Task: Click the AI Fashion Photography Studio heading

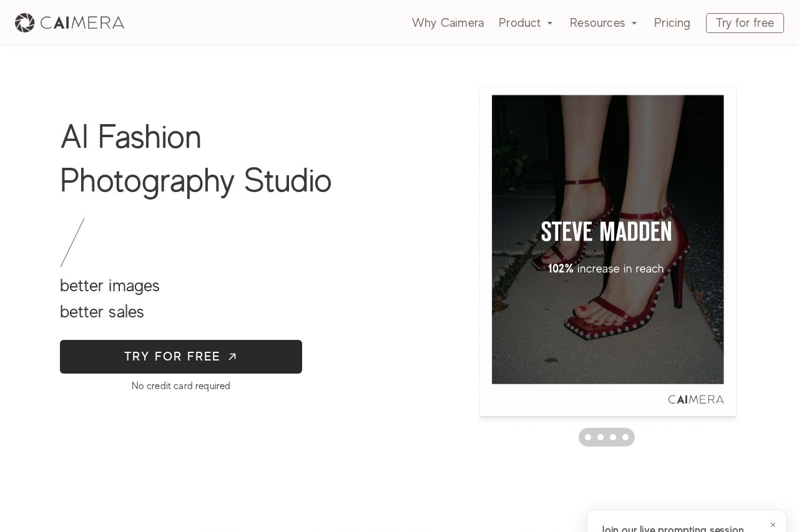Action: click(195, 158)
